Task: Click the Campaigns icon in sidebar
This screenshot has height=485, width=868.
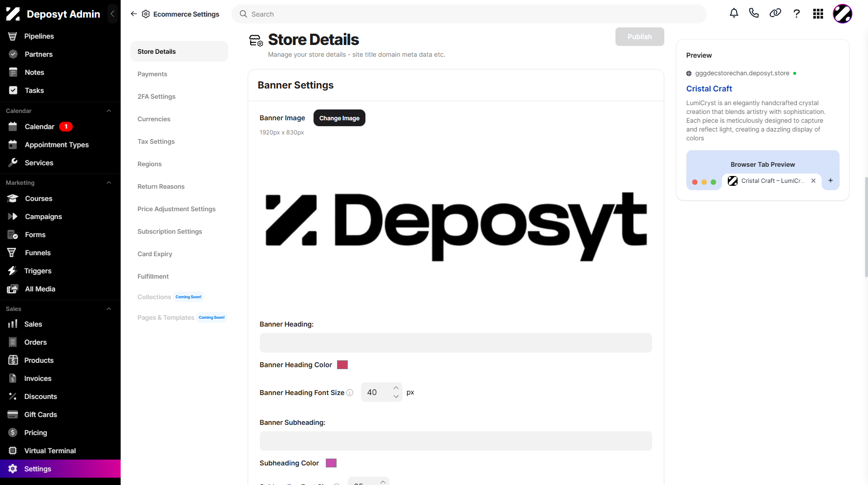Action: pyautogui.click(x=13, y=216)
